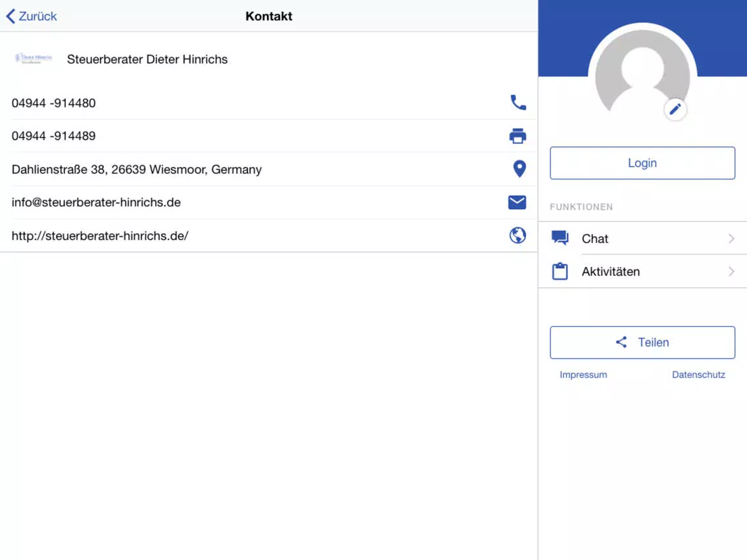Open the website globe icon
This screenshot has height=560, width=747.
tap(518, 235)
